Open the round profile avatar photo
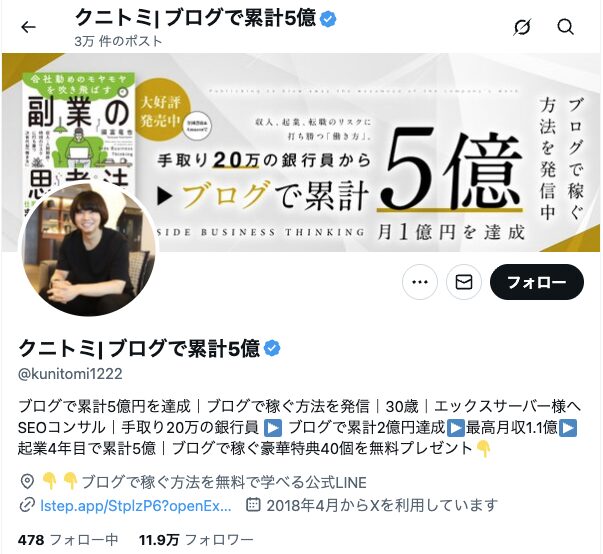 click(89, 248)
